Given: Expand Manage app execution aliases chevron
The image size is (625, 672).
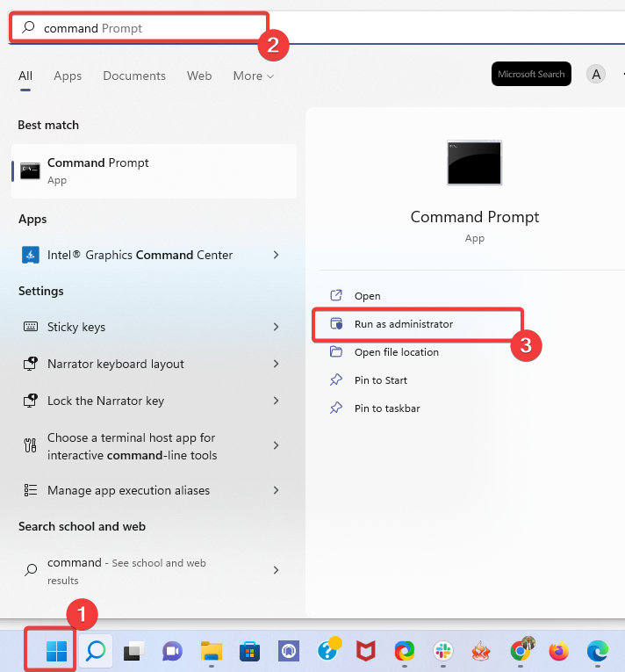Looking at the screenshot, I should (277, 490).
